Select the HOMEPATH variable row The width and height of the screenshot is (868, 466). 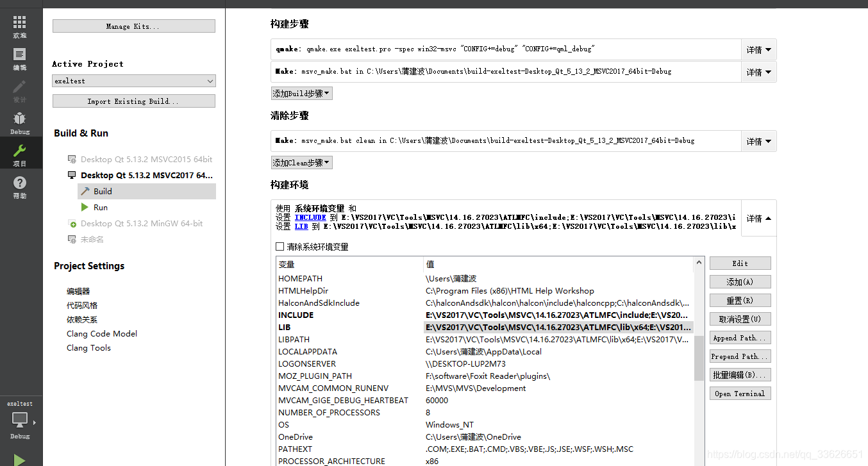[485, 279]
